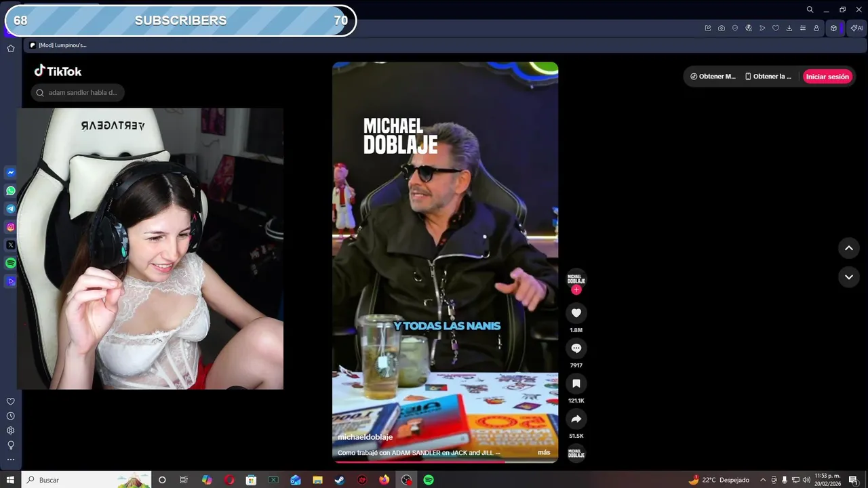Click the send/flow arrow icon in the toolbar
Screen dimensions: 868x488
click(x=762, y=28)
